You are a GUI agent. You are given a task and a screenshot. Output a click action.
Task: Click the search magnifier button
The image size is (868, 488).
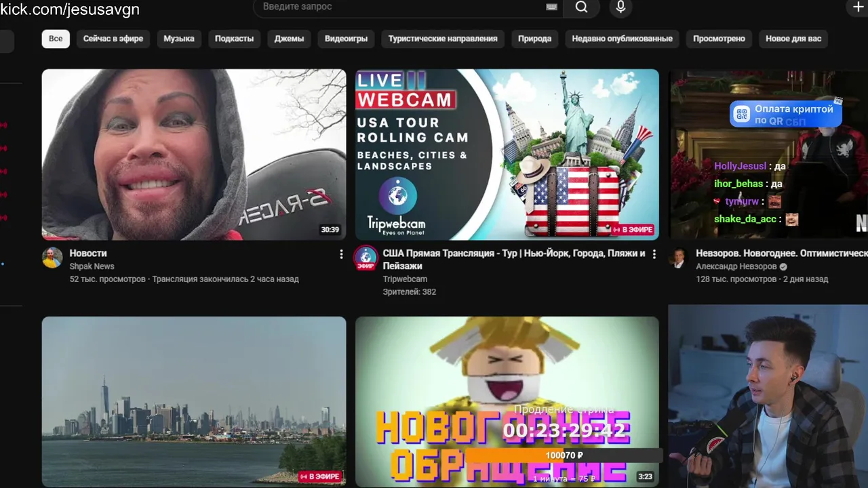pyautogui.click(x=581, y=7)
